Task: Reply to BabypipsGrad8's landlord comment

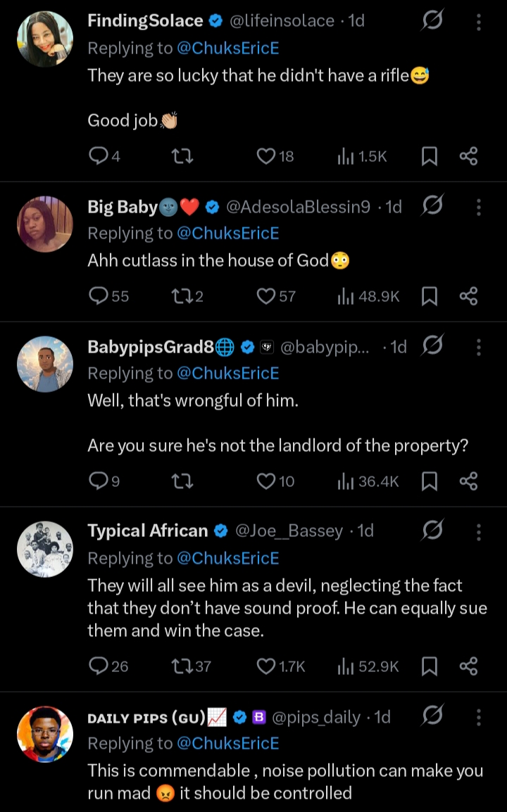Action: point(97,481)
